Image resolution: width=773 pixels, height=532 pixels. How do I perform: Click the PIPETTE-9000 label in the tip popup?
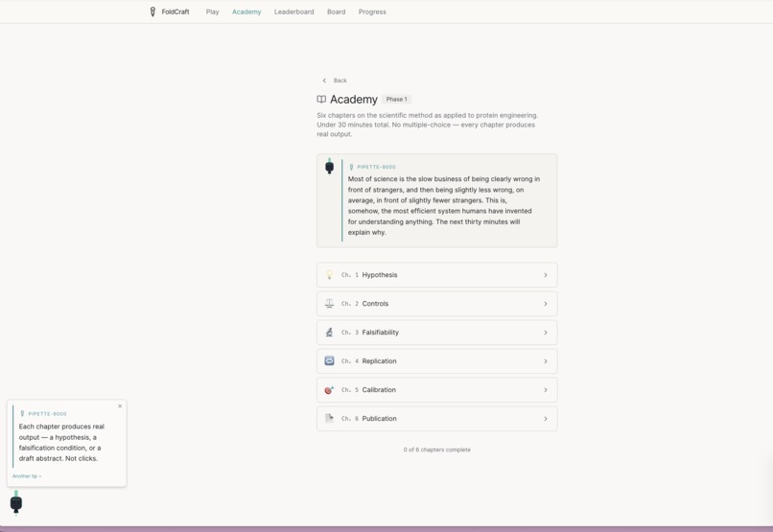[47, 414]
